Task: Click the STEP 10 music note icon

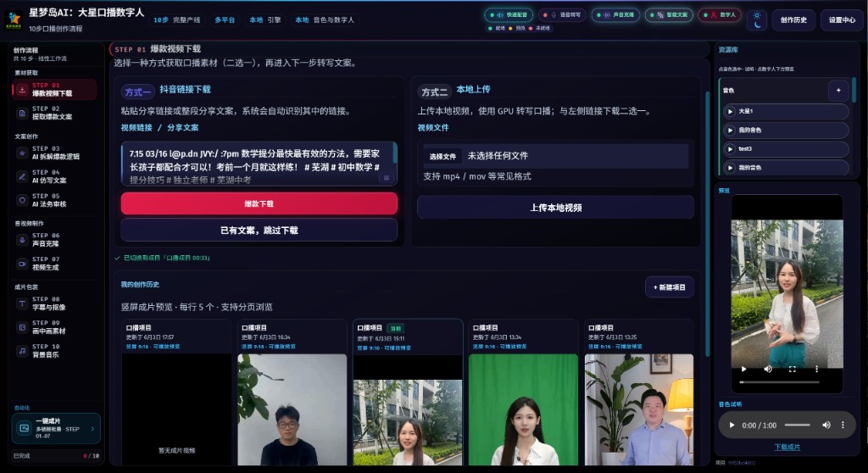Action: [22, 351]
